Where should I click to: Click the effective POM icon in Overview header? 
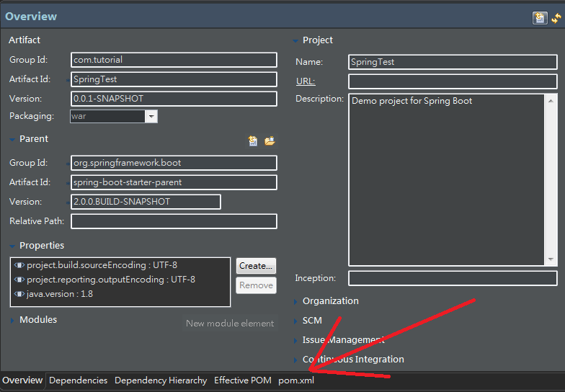coord(539,17)
